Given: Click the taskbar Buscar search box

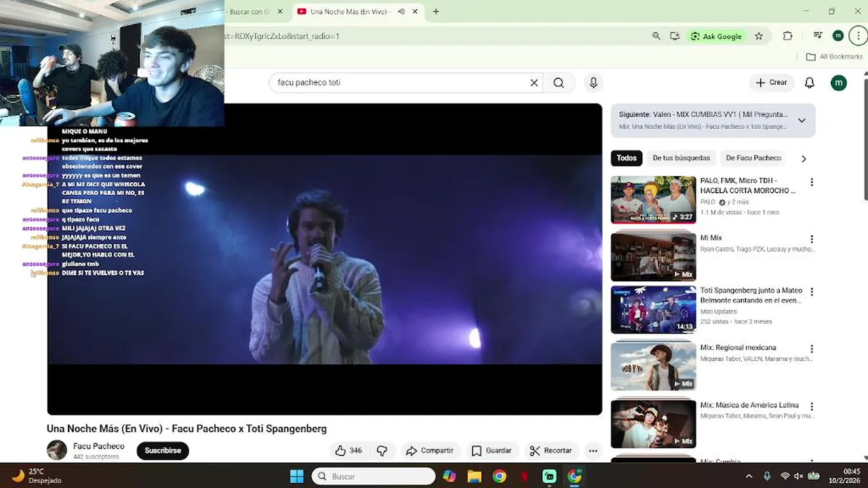Looking at the screenshot, I should coord(373,476).
